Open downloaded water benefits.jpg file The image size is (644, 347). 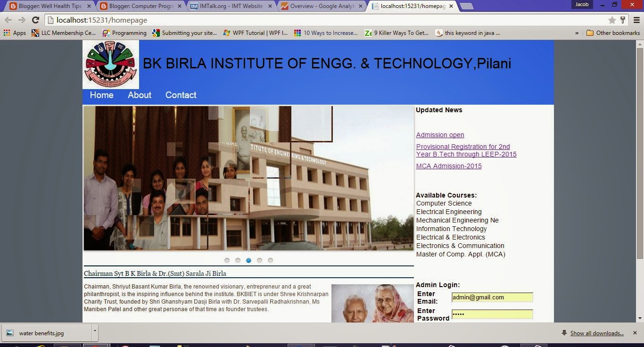[46, 333]
